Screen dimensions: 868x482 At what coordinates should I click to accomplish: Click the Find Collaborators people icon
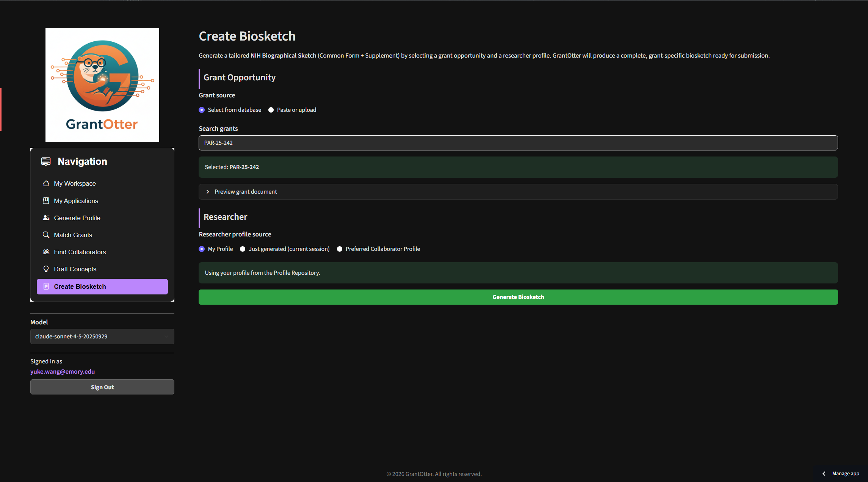(46, 252)
